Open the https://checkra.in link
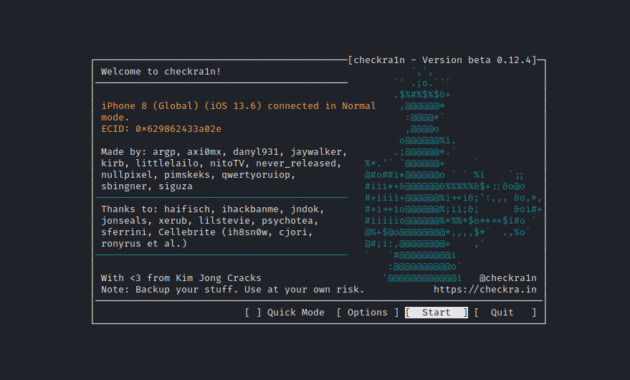Viewport: 630px width, 380px height. point(485,290)
